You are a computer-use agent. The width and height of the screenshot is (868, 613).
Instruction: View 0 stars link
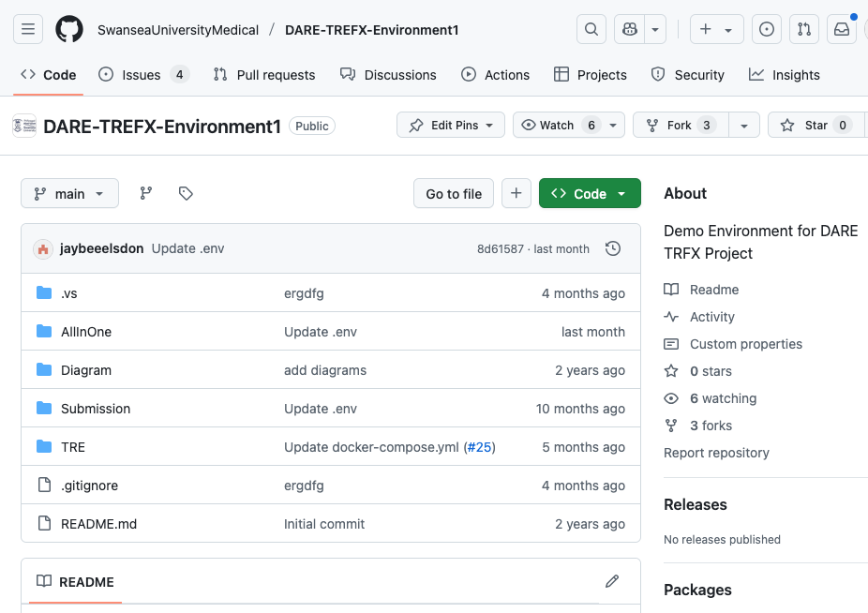pyautogui.click(x=698, y=371)
